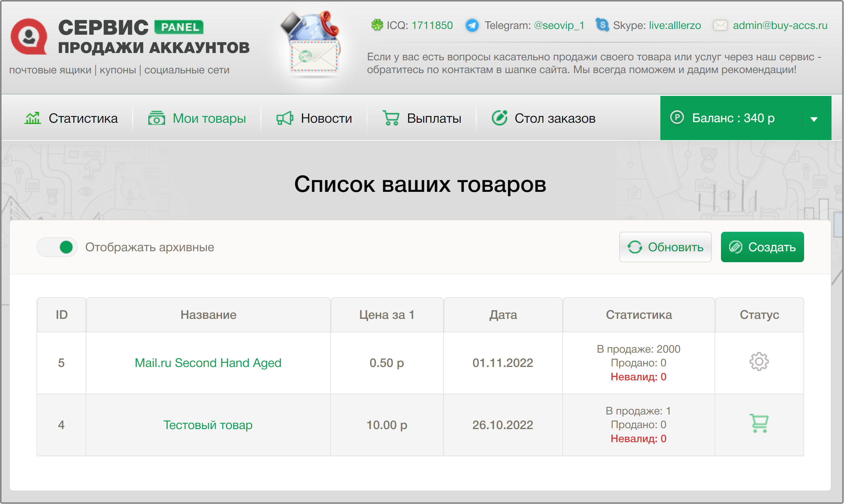Viewport: 844px width, 504px height.
Task: Click the ICQ flower icon
Action: point(377,25)
